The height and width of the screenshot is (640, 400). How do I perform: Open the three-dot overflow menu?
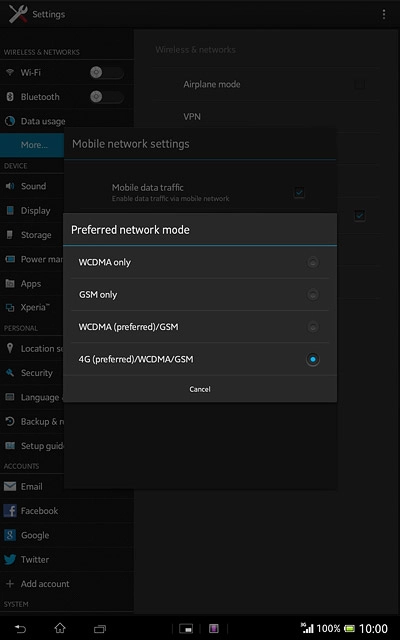[383, 14]
